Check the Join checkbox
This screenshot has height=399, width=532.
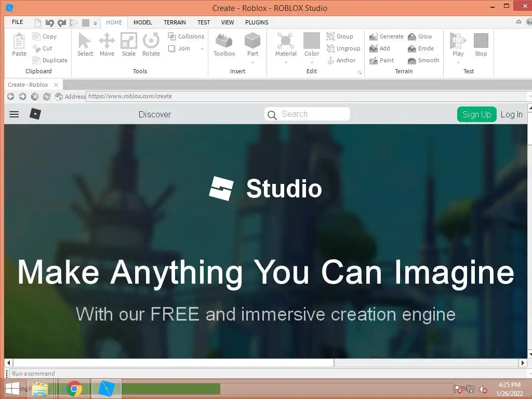(x=171, y=48)
